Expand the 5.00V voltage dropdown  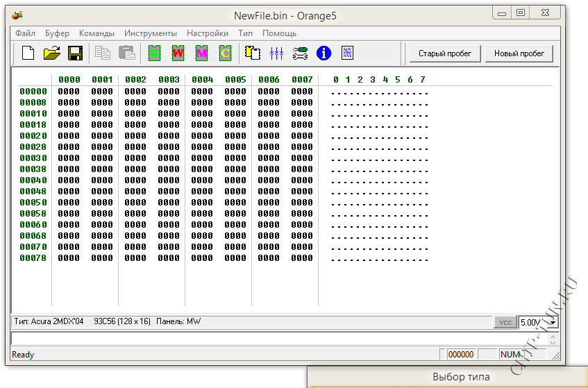pos(553,322)
